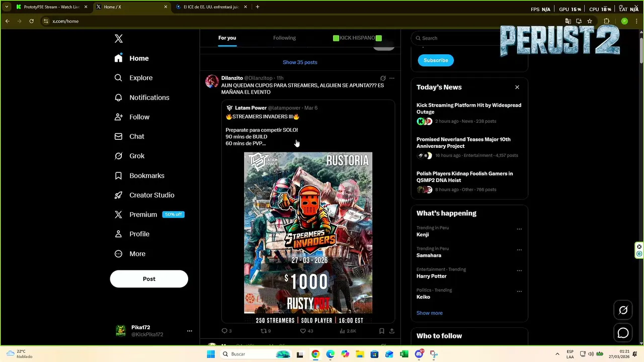Open Dilanzito's profile name
Screen dimensions: 644x362
(232, 78)
